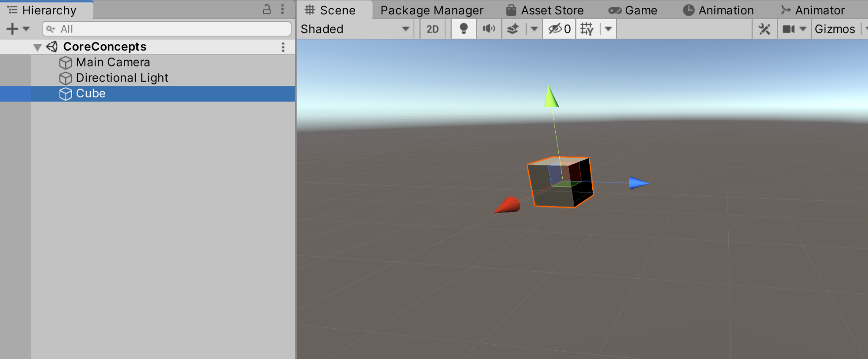This screenshot has height=359, width=868.
Task: Click the blue Z-axis arrow of the gizmo
Action: pyautogui.click(x=639, y=183)
